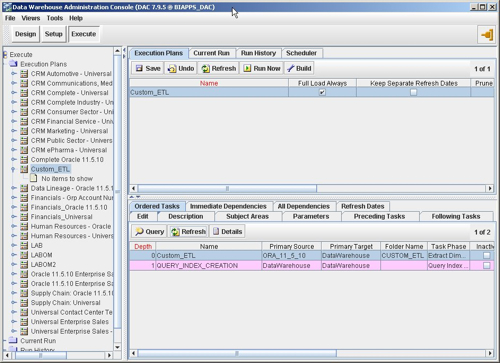Open the Tools menu
This screenshot has height=363, width=500.
tap(55, 18)
